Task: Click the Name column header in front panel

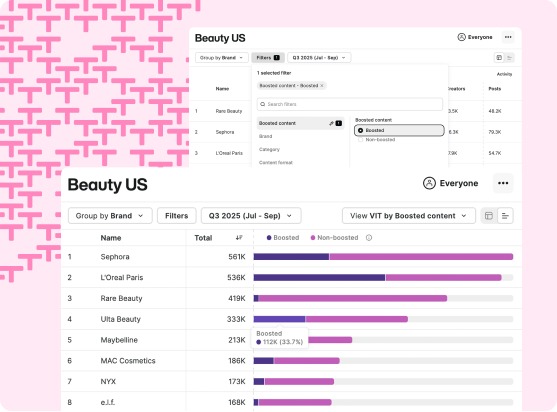Action: point(111,238)
